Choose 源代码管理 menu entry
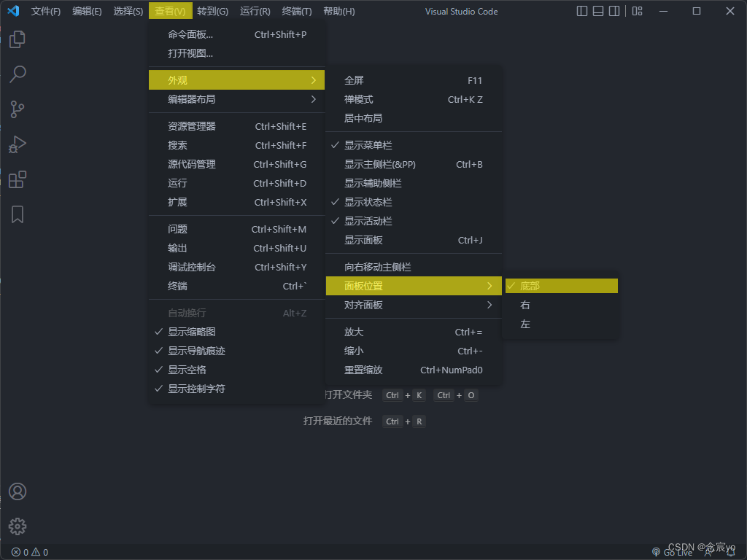The image size is (747, 560). [237, 164]
